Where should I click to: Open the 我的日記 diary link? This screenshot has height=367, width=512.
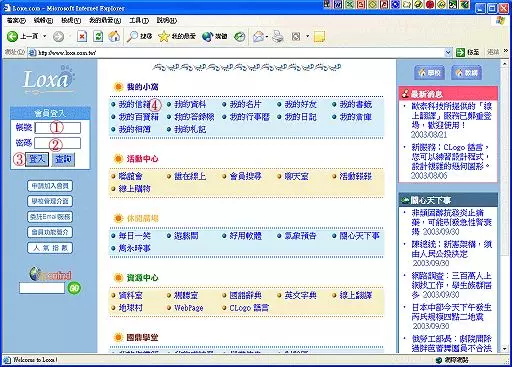click(x=300, y=117)
